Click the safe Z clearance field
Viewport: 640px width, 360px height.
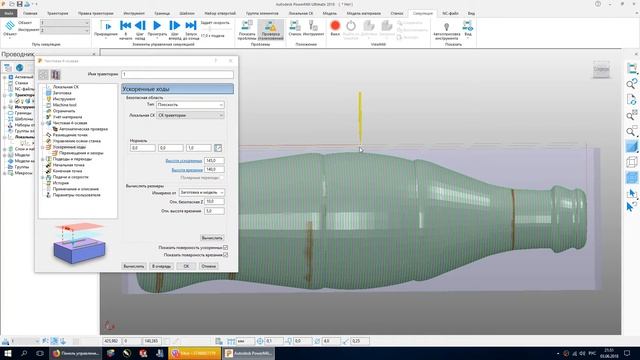coord(214,201)
